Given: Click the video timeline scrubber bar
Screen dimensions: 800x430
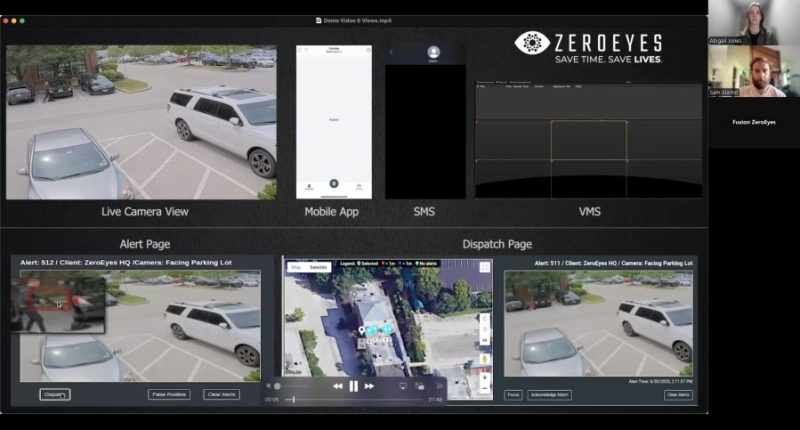Looking at the screenshot, I should click(x=354, y=400).
